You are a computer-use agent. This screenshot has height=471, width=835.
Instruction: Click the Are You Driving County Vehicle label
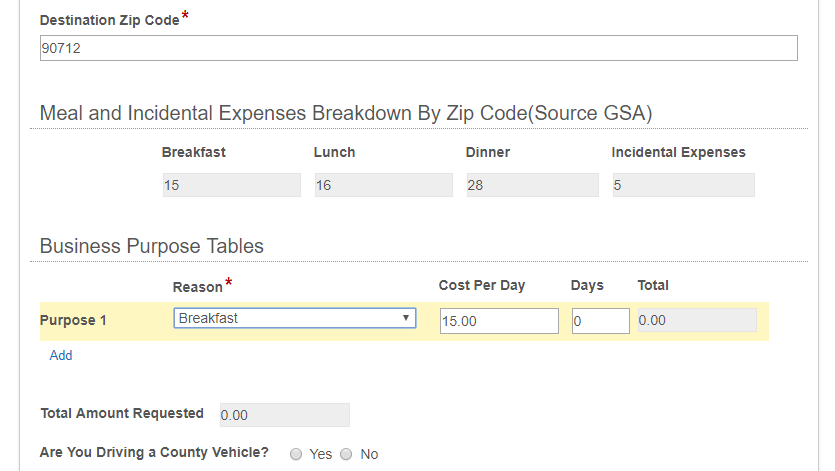[x=154, y=452]
